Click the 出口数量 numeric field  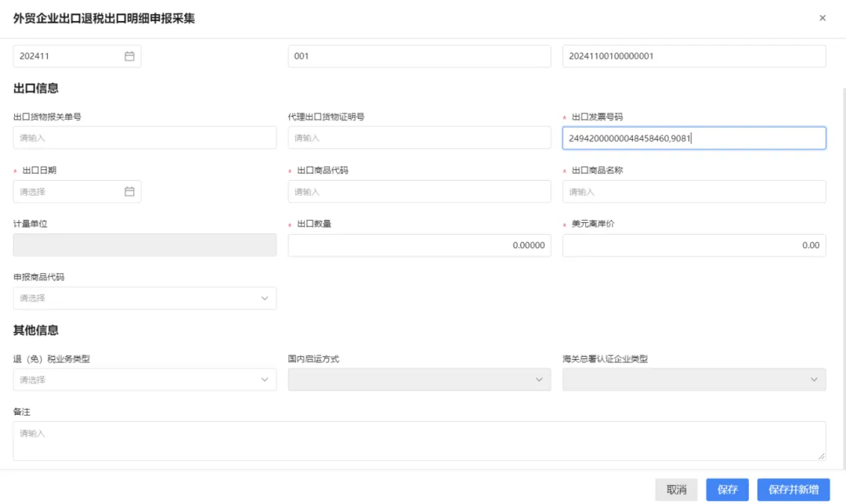(x=419, y=245)
